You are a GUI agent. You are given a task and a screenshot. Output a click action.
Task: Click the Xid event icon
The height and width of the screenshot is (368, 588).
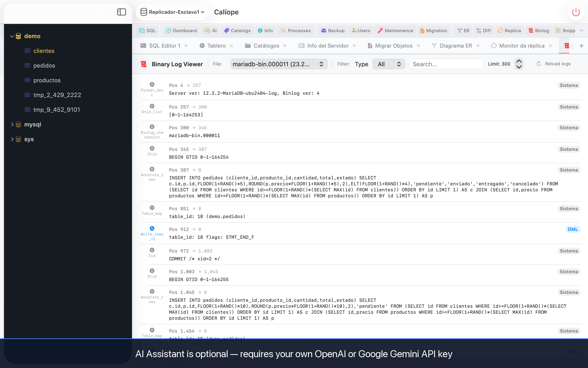152,250
